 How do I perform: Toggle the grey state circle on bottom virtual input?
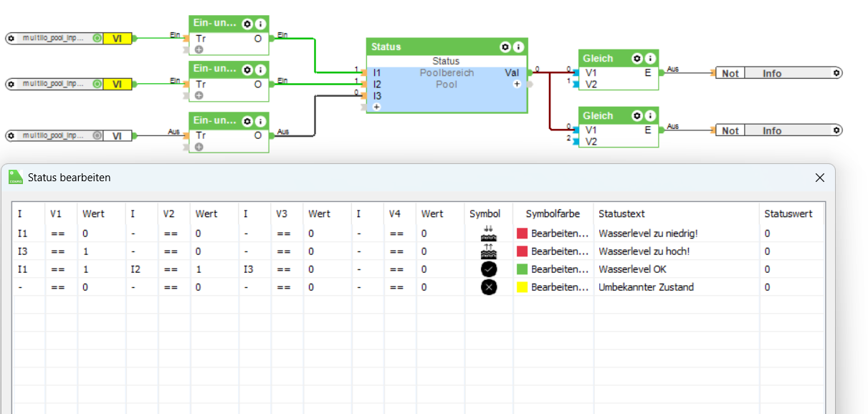click(x=97, y=135)
